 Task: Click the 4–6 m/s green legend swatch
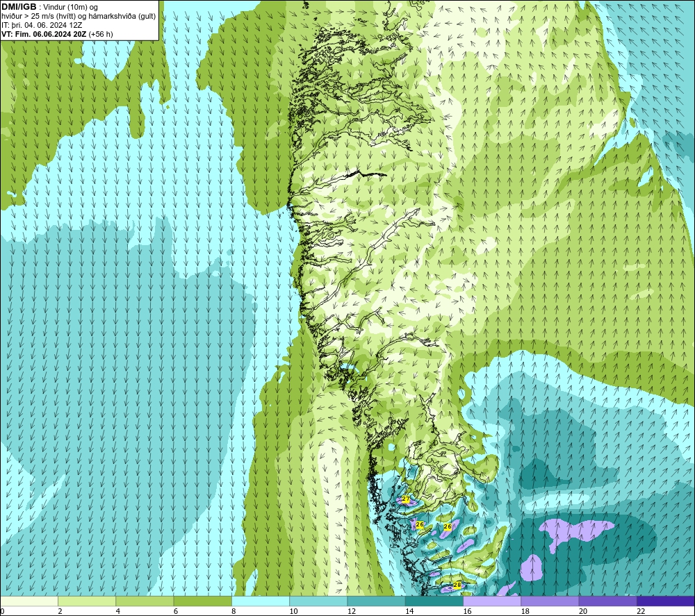(145, 601)
